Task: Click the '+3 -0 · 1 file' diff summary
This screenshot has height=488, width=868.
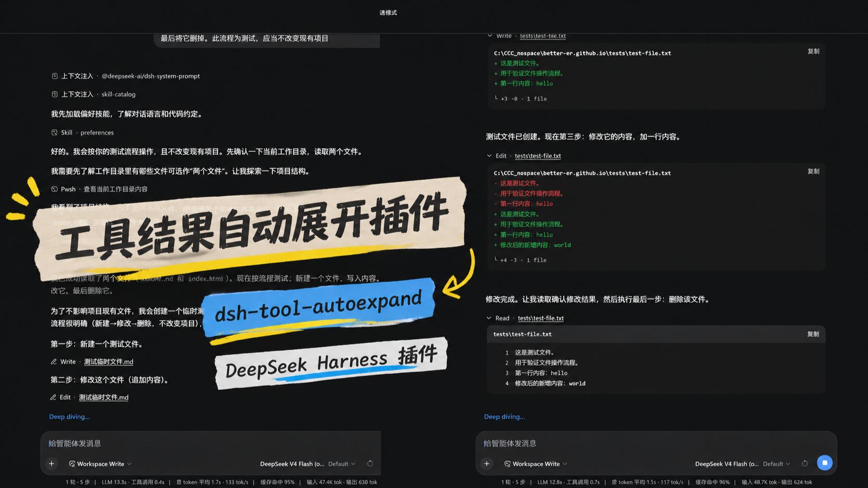Action: tap(523, 99)
